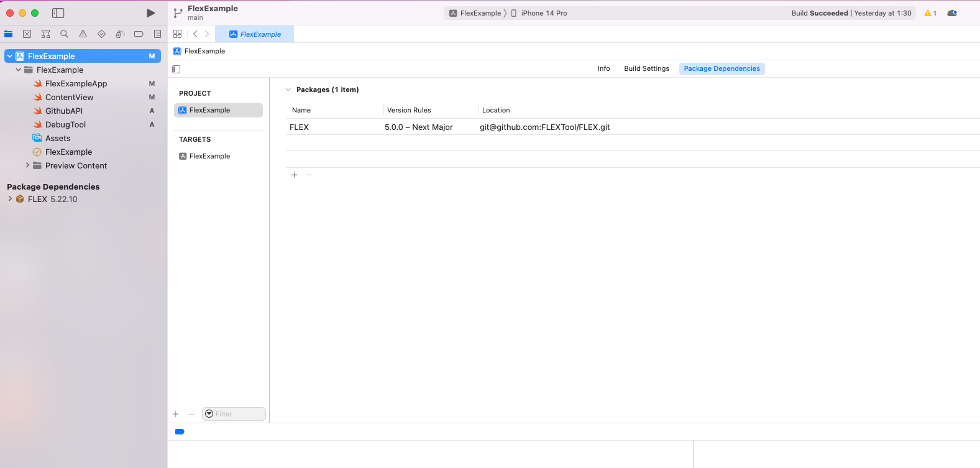Open the Report navigator icon
This screenshot has width=980, height=468.
(157, 34)
